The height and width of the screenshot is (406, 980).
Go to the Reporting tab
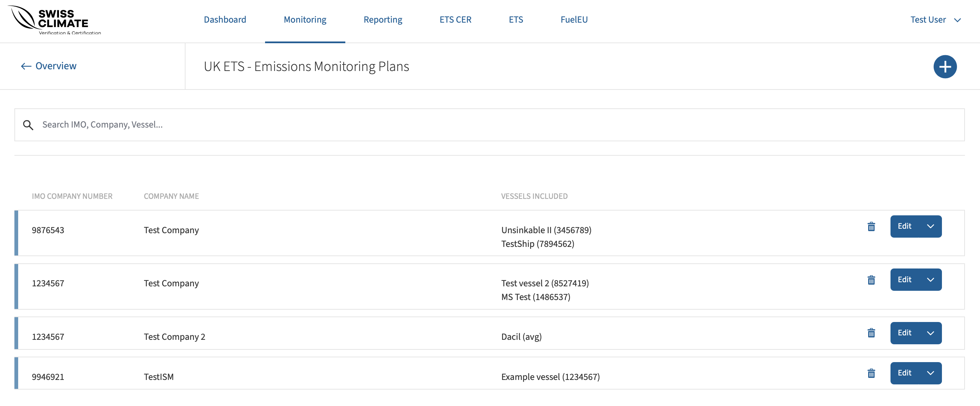tap(383, 20)
